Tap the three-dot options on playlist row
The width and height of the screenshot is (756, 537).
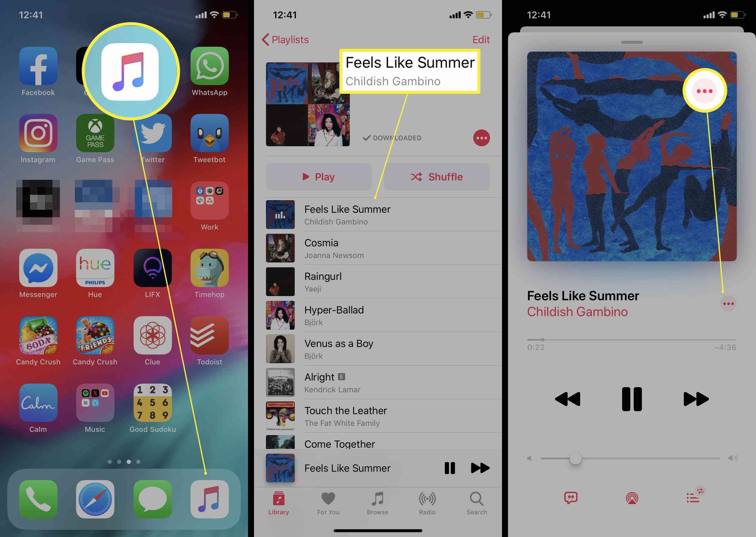[x=481, y=137]
